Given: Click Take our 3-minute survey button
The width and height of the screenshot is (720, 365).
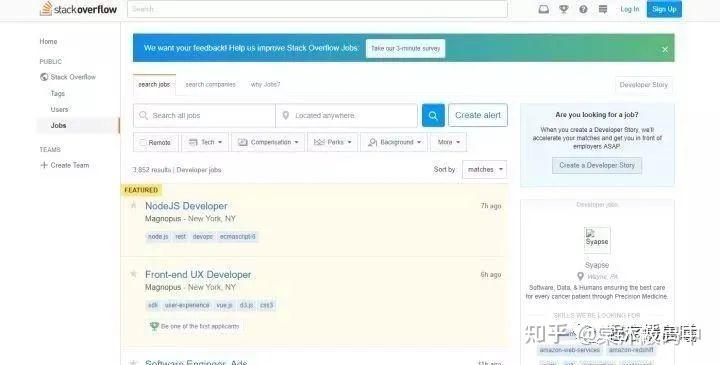Looking at the screenshot, I should click(405, 48).
